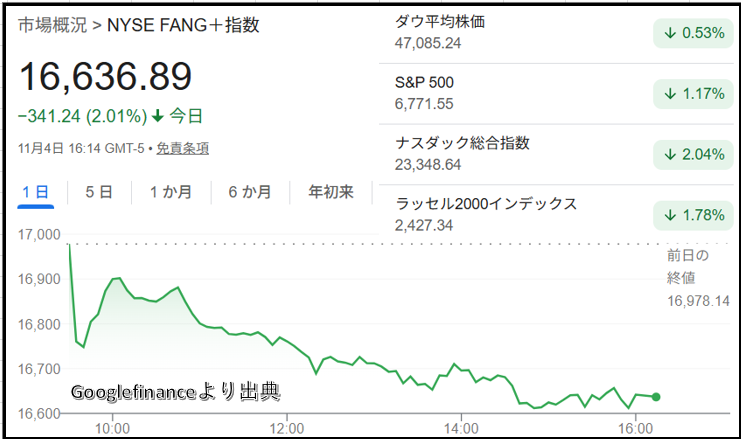Click the Russell 2000 1.78% down badge
This screenshot has height=439, width=741.
click(692, 215)
